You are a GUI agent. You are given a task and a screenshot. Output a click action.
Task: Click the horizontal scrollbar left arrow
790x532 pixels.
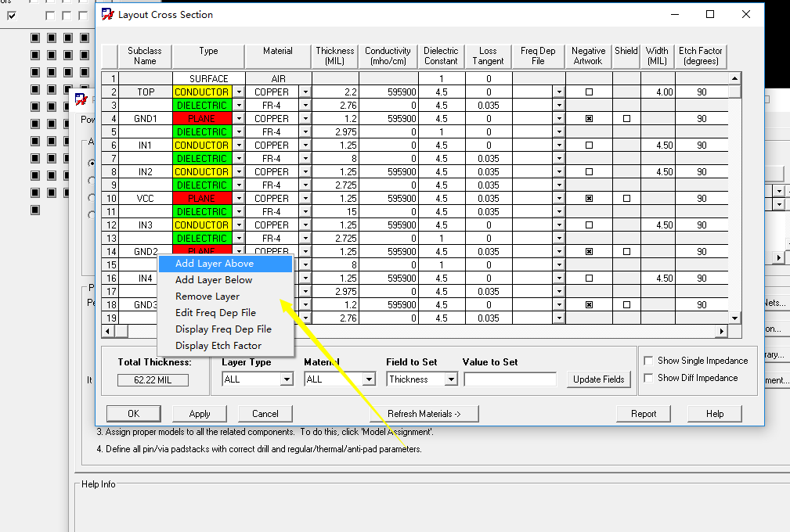coord(108,332)
